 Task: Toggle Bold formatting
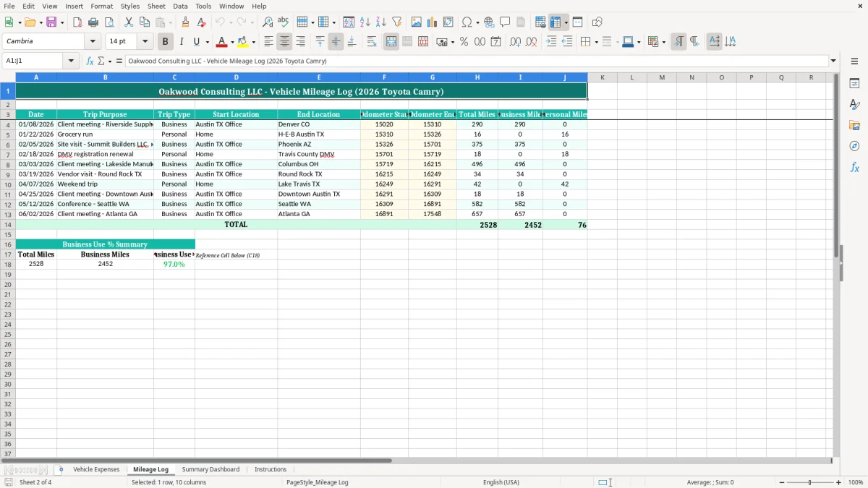pos(166,42)
